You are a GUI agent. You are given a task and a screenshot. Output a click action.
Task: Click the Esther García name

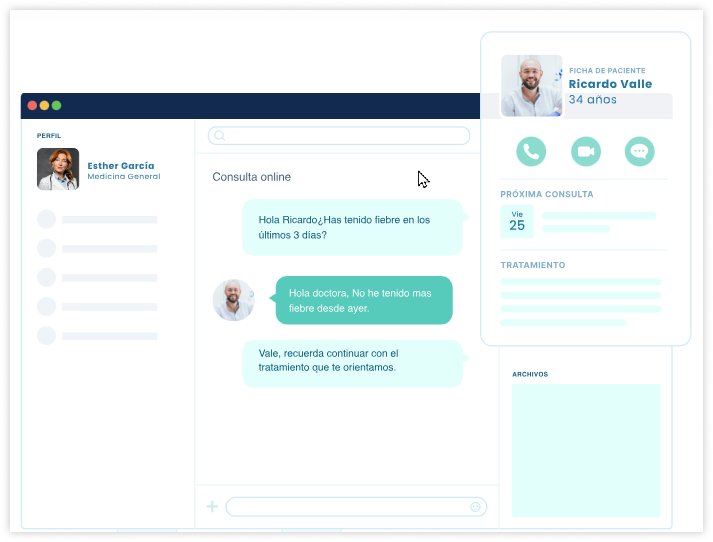pyautogui.click(x=121, y=165)
